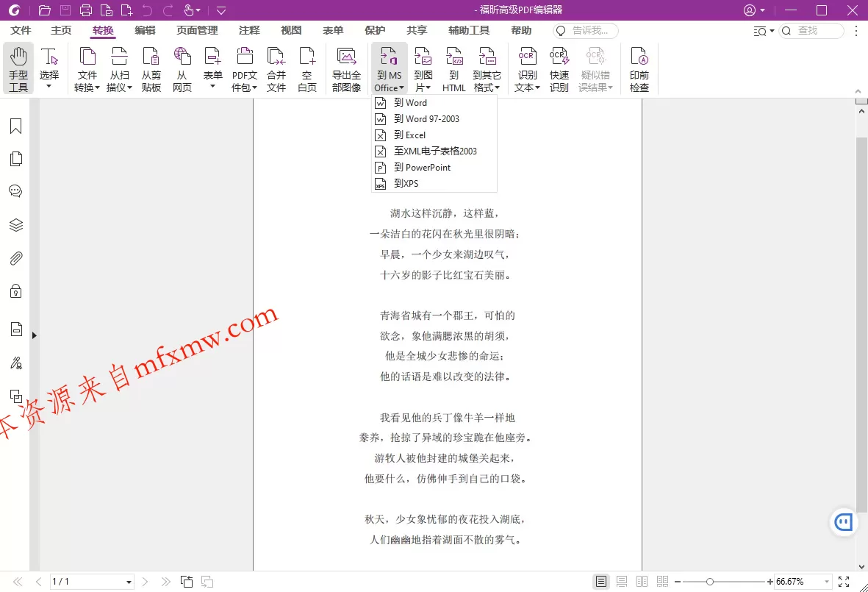Switch to the 视图 (View) tab
868x592 pixels.
click(290, 30)
